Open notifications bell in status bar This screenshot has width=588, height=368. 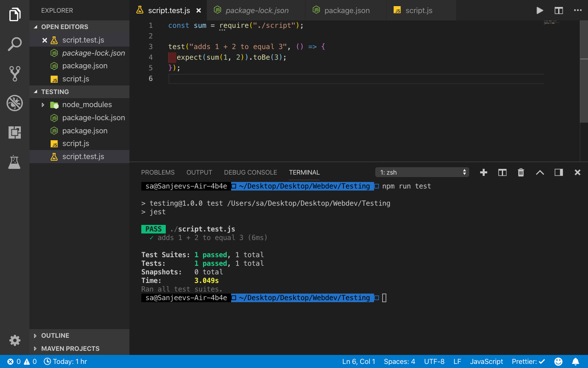pos(575,361)
